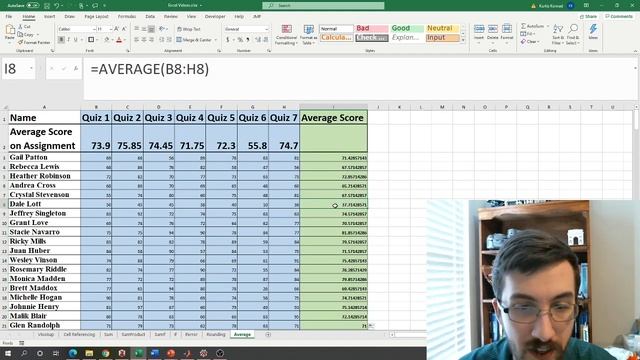This screenshot has height=360, width=640.
Task: Click the Name Box showing I8
Action: [x=19, y=69]
